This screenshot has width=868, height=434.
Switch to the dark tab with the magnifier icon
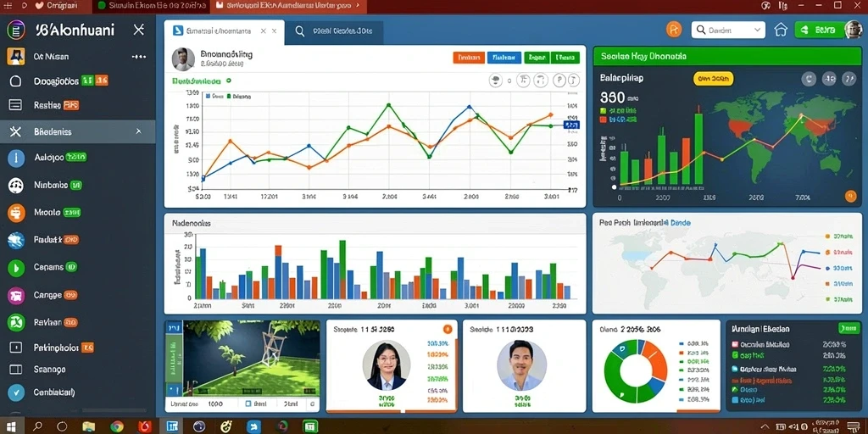tap(334, 32)
